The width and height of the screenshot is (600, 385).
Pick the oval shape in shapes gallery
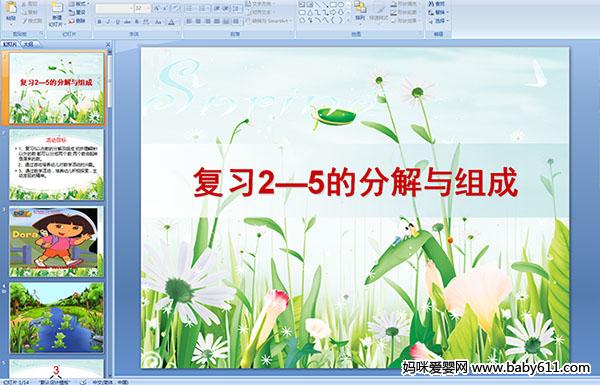click(341, 5)
